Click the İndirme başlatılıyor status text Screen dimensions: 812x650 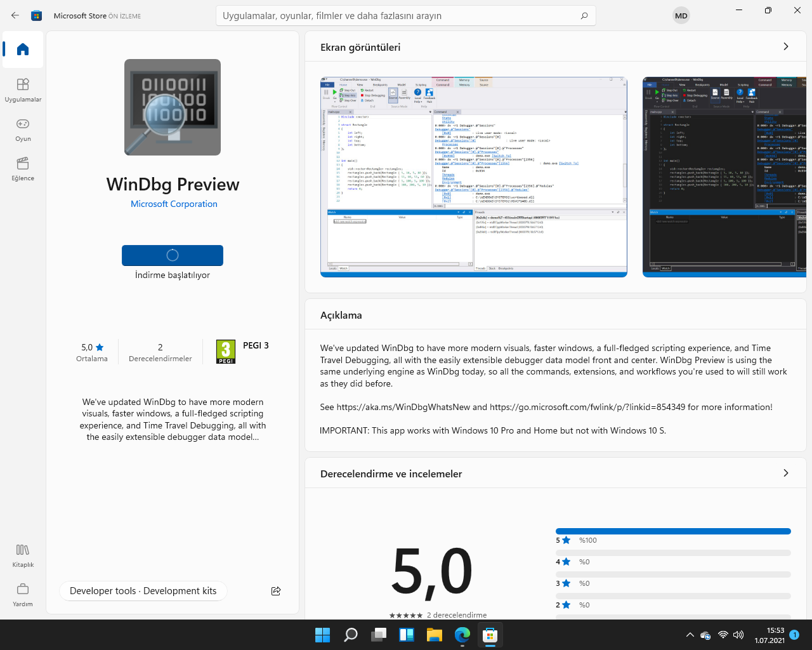(x=173, y=275)
